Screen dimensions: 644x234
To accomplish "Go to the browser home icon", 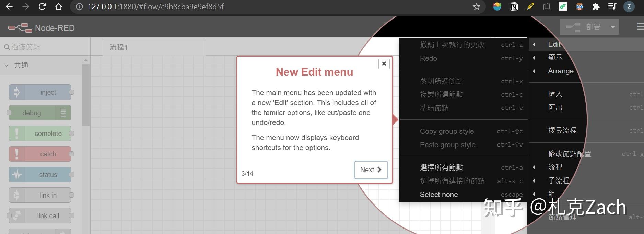I will coord(59,7).
